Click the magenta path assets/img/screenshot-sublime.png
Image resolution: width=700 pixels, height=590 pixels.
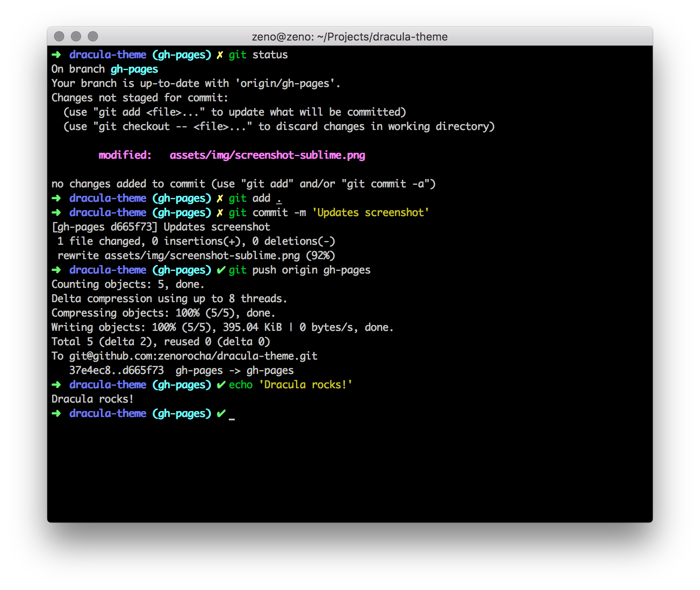267,155
